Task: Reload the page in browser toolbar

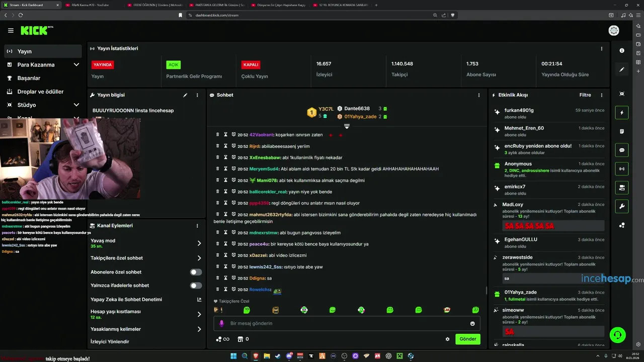Action: coord(21,15)
